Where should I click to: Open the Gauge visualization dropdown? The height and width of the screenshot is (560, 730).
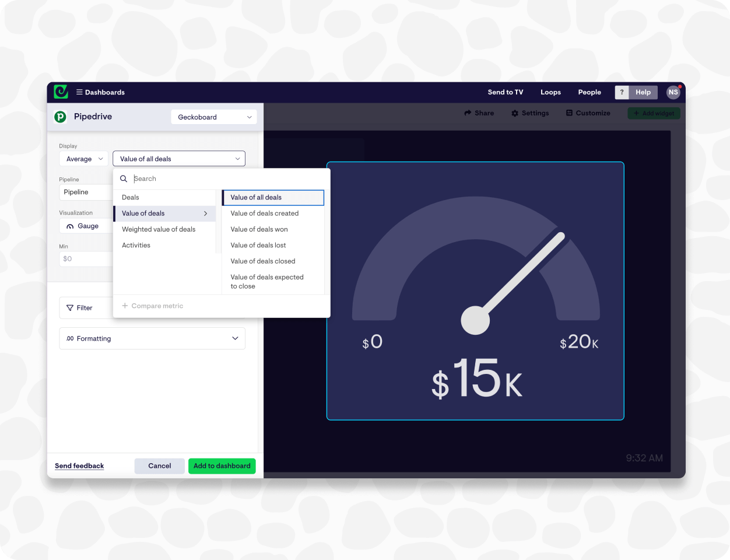[x=86, y=226]
